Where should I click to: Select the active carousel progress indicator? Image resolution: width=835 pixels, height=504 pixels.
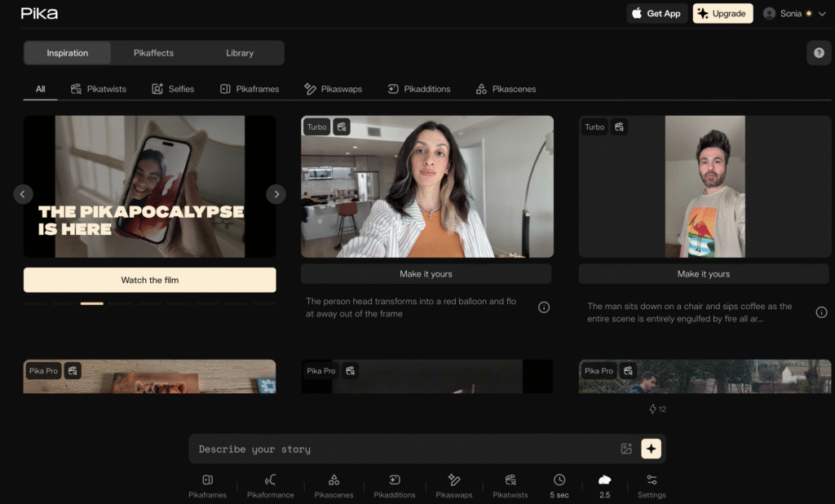click(x=91, y=303)
